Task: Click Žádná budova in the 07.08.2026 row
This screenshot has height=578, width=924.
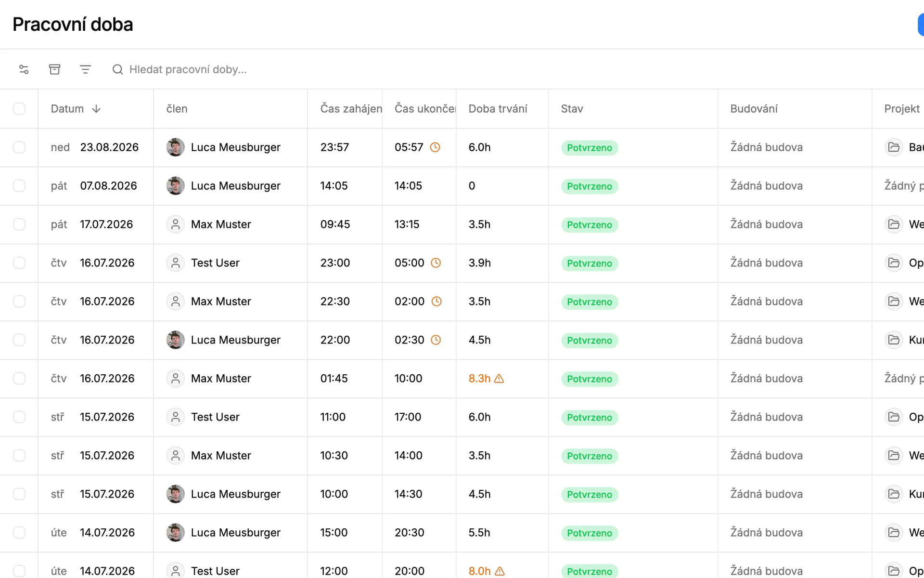Action: tap(767, 186)
